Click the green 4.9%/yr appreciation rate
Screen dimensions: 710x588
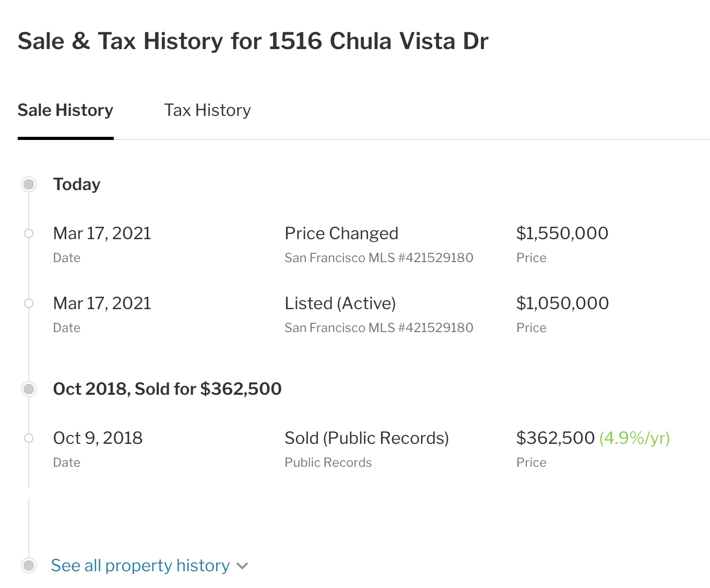tap(634, 438)
